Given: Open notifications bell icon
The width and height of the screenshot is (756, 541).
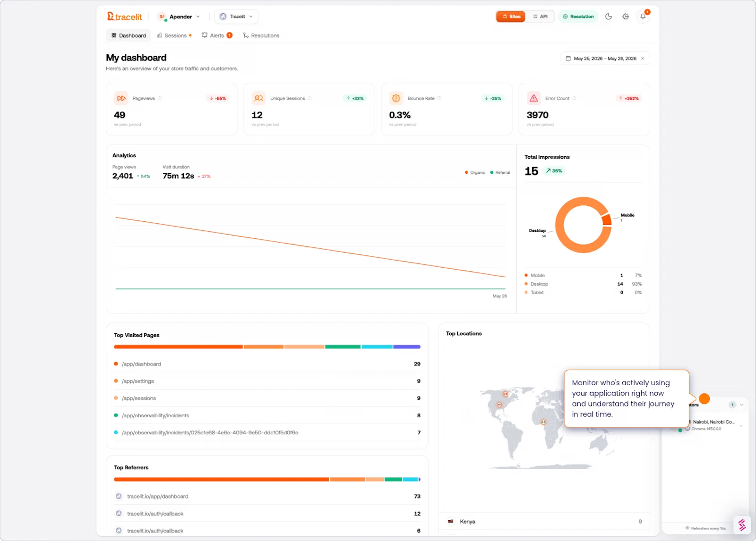Looking at the screenshot, I should [643, 17].
